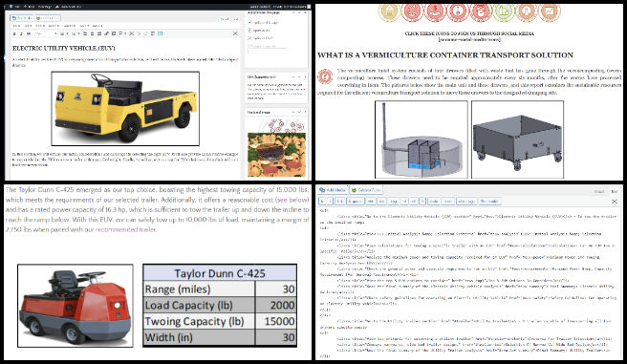Click the 'ELECTRIC UTILITY VEHICLE (EUV)' heading
Viewport: 627px width, 364px height.
point(64,48)
